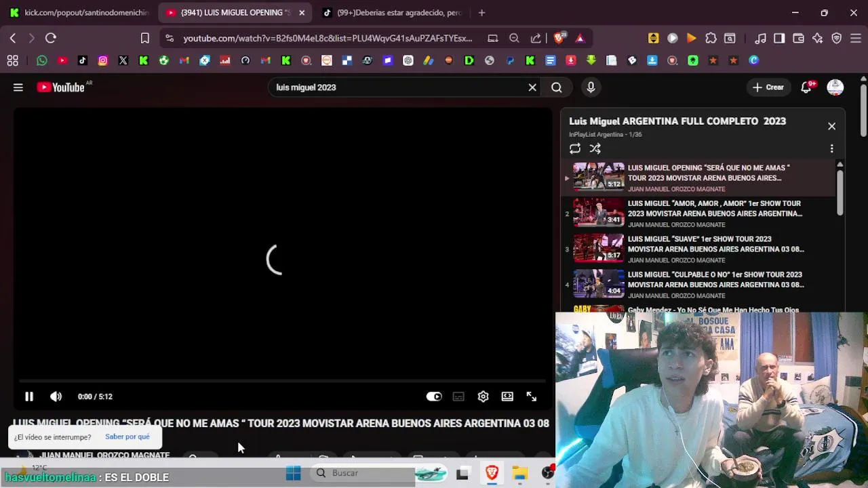Switch to the kick.com popout tab
868x488 pixels.
click(x=79, y=13)
